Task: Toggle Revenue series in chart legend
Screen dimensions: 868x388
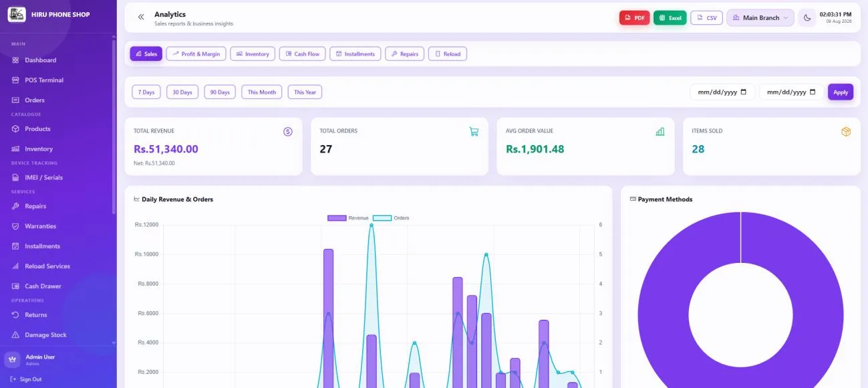Action: (x=348, y=218)
